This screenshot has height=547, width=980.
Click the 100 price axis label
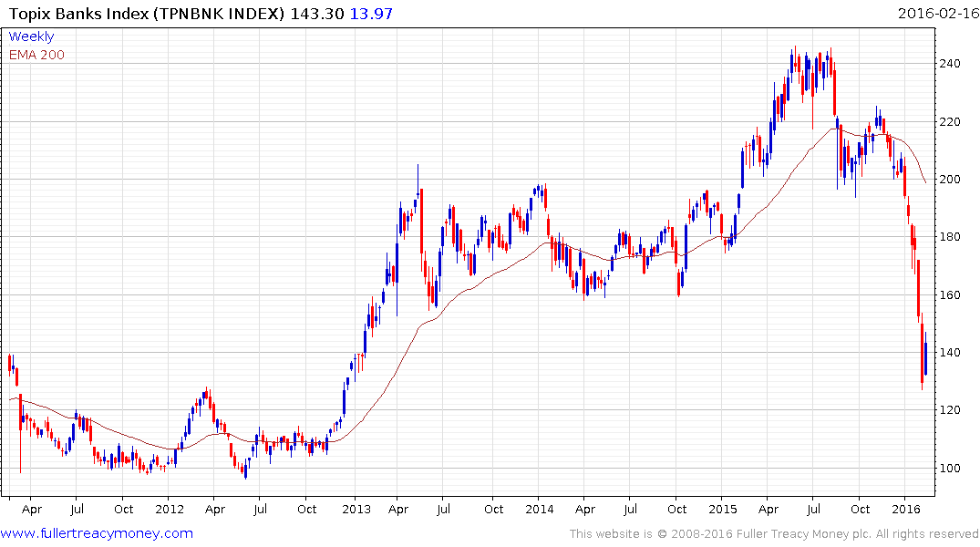950,468
